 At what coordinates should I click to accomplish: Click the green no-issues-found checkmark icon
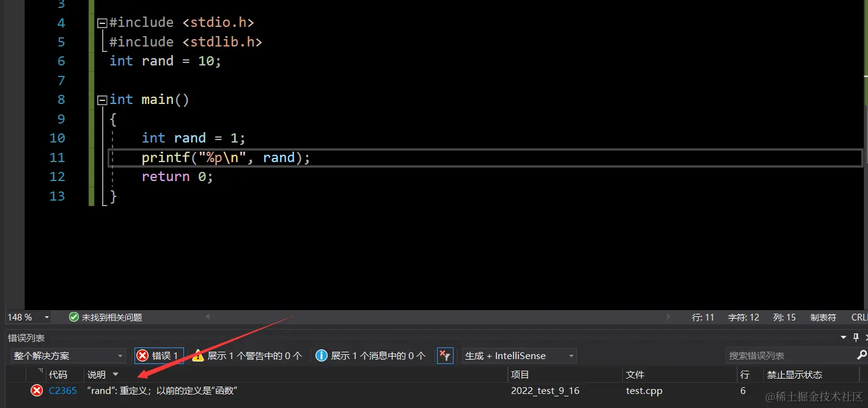coord(74,317)
